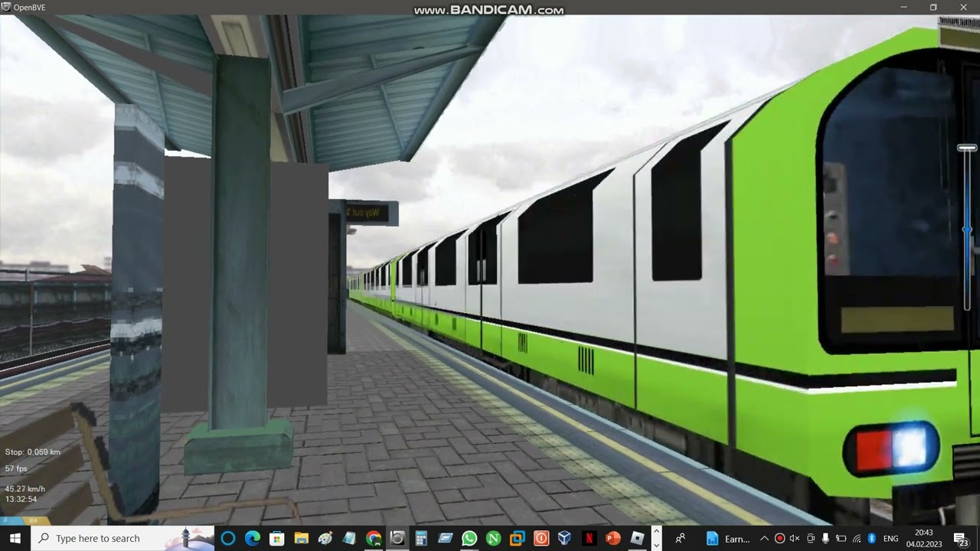Open the Earn... news widget
This screenshot has width=980, height=551.
(x=728, y=539)
